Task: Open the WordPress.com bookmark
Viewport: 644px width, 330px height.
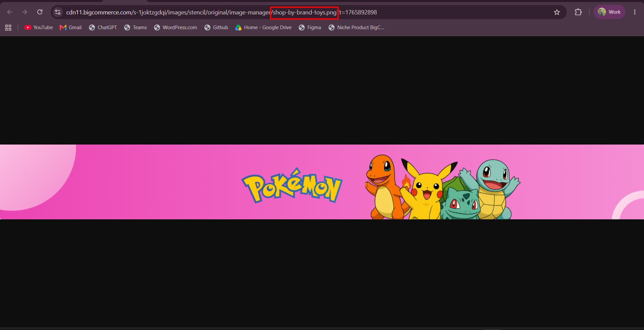Action: tap(176, 27)
